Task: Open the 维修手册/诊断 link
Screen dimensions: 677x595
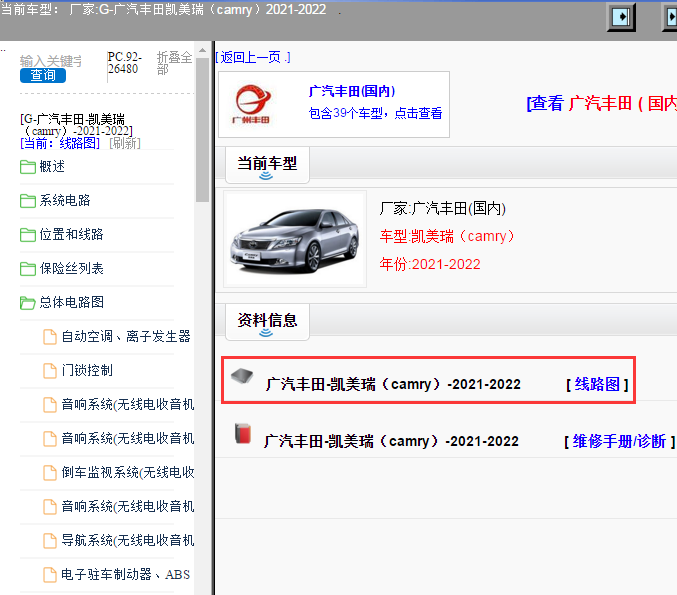Action: pyautogui.click(x=619, y=441)
